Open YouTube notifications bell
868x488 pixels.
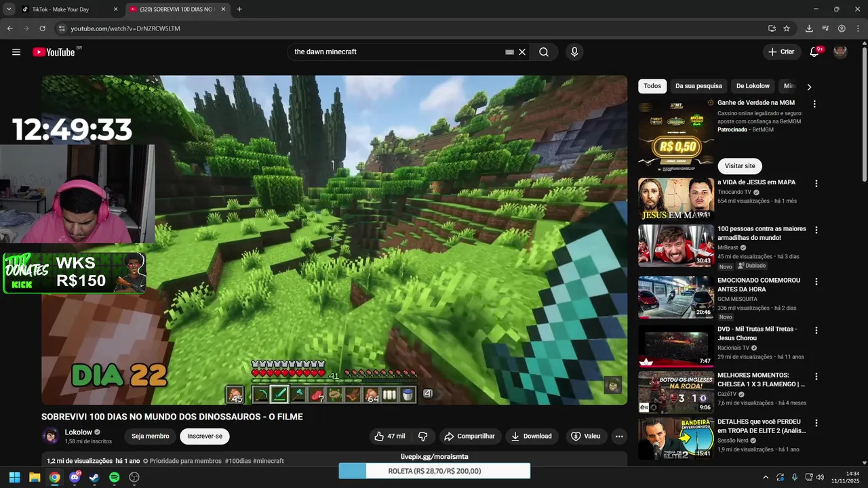(814, 52)
